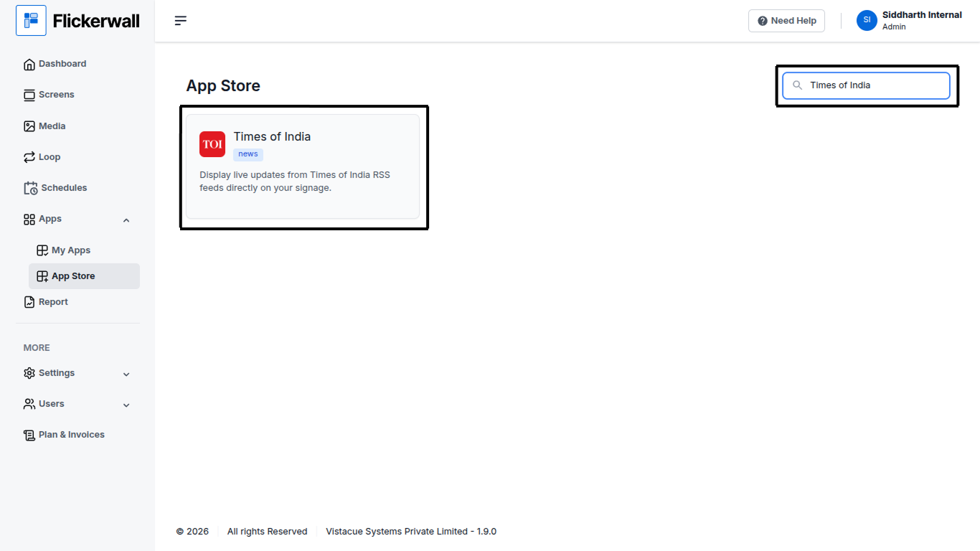
Task: Click the Times of India search field
Action: pos(866,85)
